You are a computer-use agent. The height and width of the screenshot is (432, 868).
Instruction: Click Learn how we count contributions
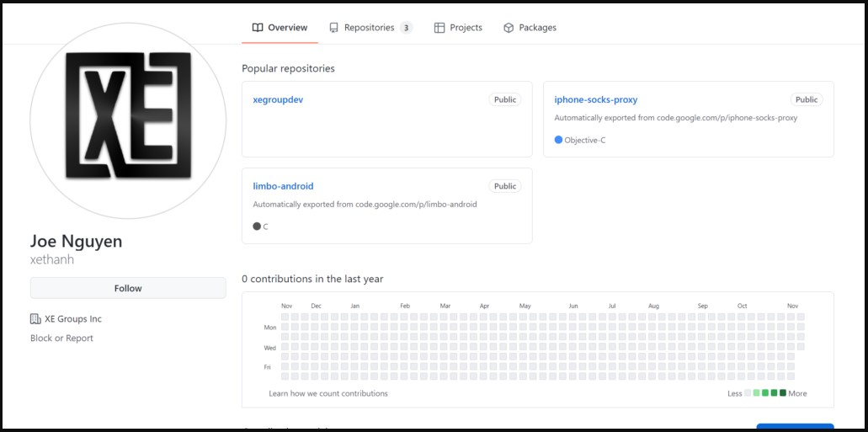click(328, 393)
